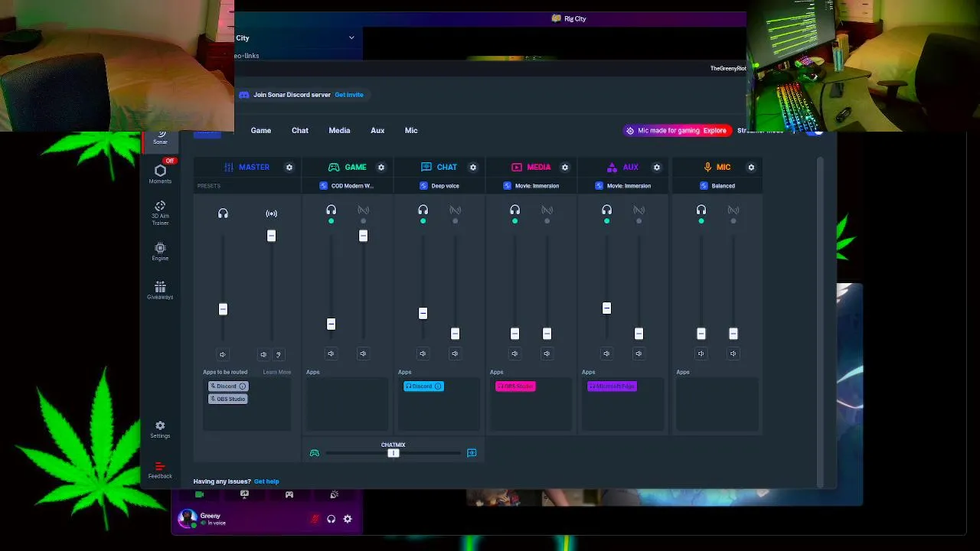Open Settings in the left sidebar
980x551 pixels.
(x=160, y=429)
